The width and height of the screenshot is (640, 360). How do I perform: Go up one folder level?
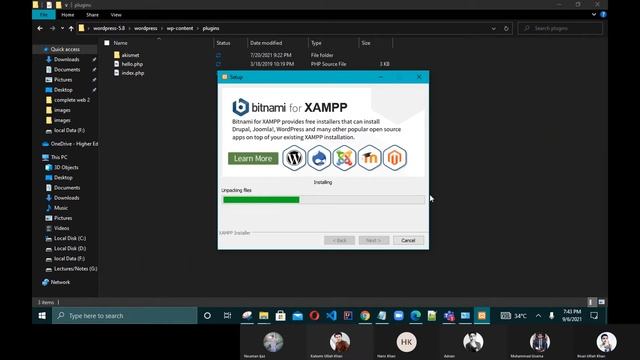coord(71,29)
